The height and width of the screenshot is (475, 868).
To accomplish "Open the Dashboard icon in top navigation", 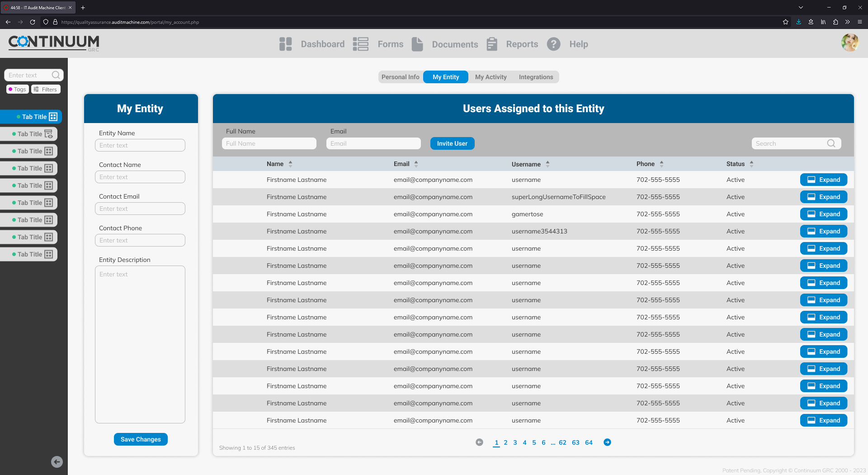I will (x=286, y=44).
